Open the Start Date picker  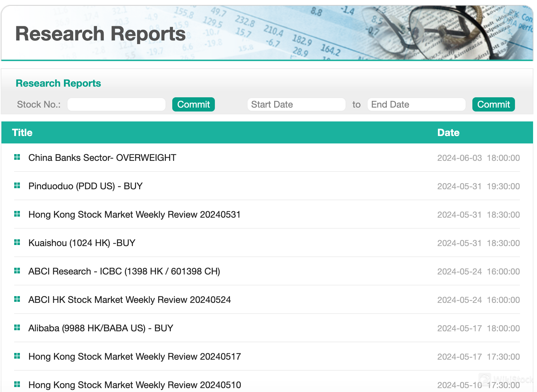(x=296, y=104)
